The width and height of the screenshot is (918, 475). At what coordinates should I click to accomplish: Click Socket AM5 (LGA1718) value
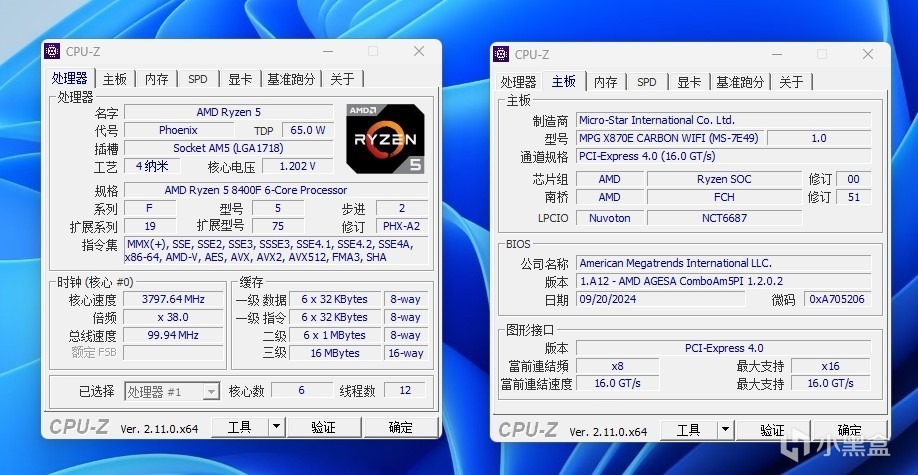point(228,148)
